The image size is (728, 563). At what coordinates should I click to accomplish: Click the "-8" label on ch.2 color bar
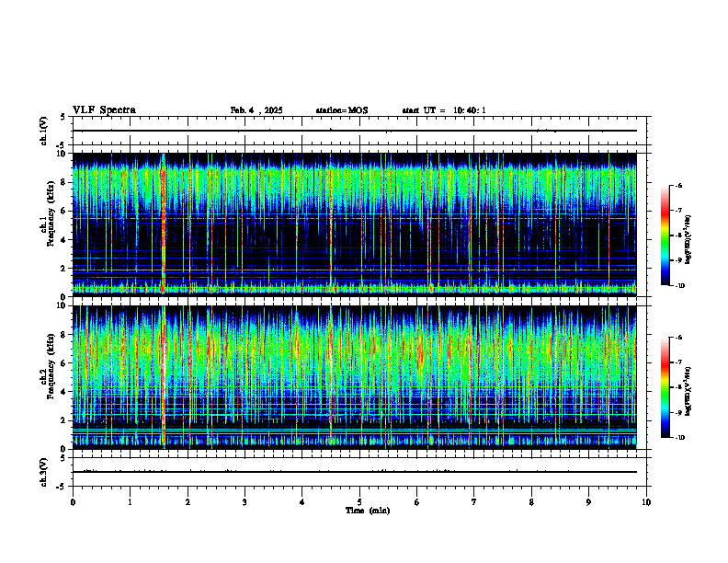[x=678, y=387]
